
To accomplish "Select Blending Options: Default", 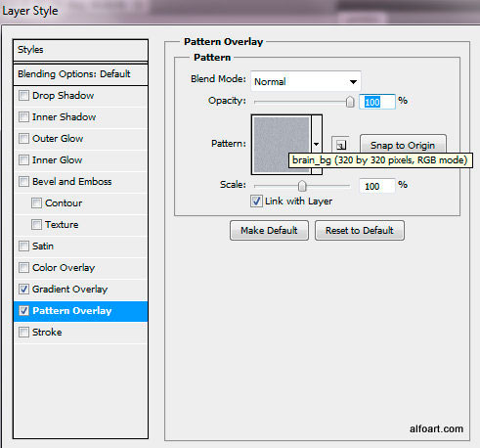I will pyautogui.click(x=80, y=74).
